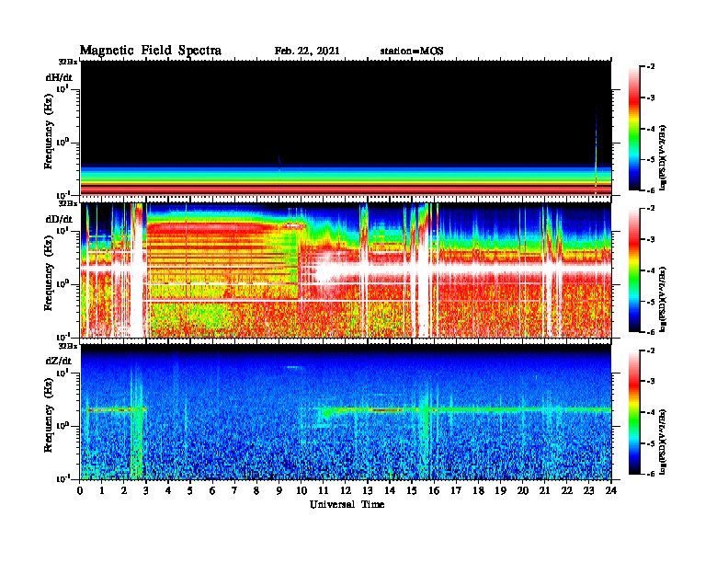Click the dD/dt spectrogram panel
This screenshot has width=728, height=563.
point(346,270)
